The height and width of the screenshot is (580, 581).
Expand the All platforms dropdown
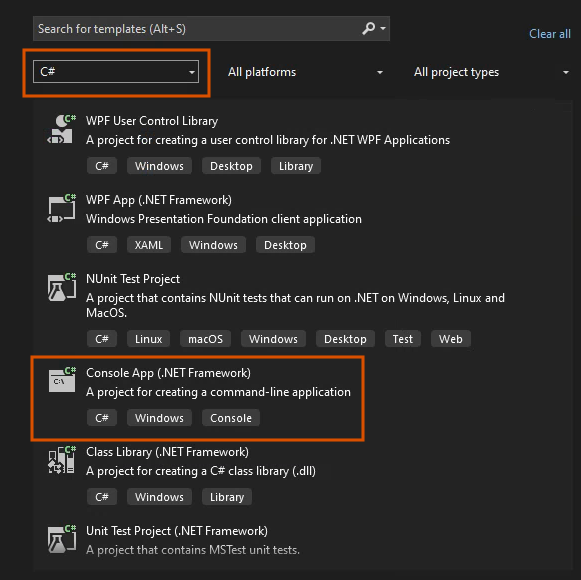(x=305, y=72)
